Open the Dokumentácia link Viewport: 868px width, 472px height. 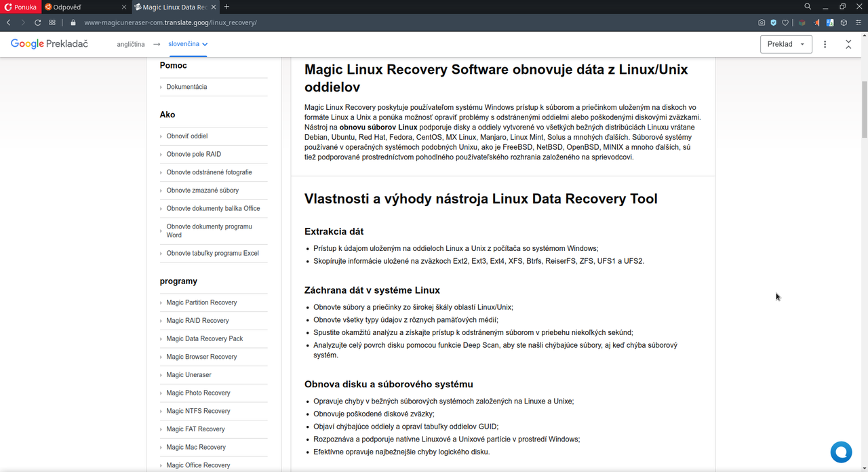click(186, 87)
